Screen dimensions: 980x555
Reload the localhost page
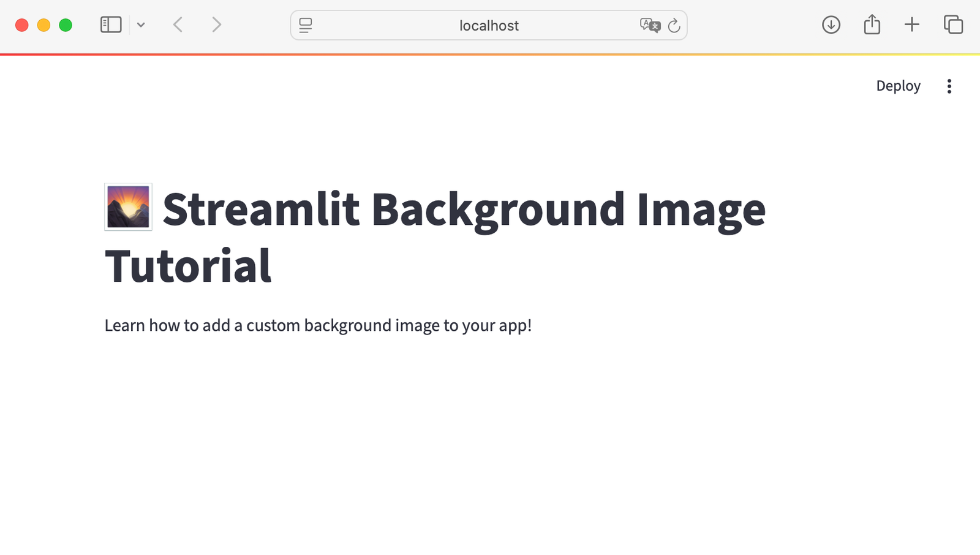click(x=674, y=26)
